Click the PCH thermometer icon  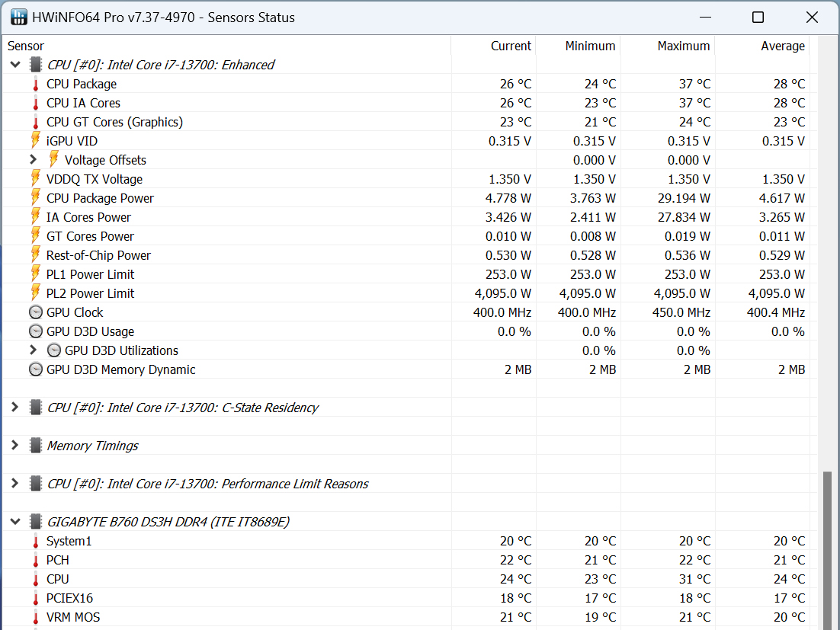36,560
